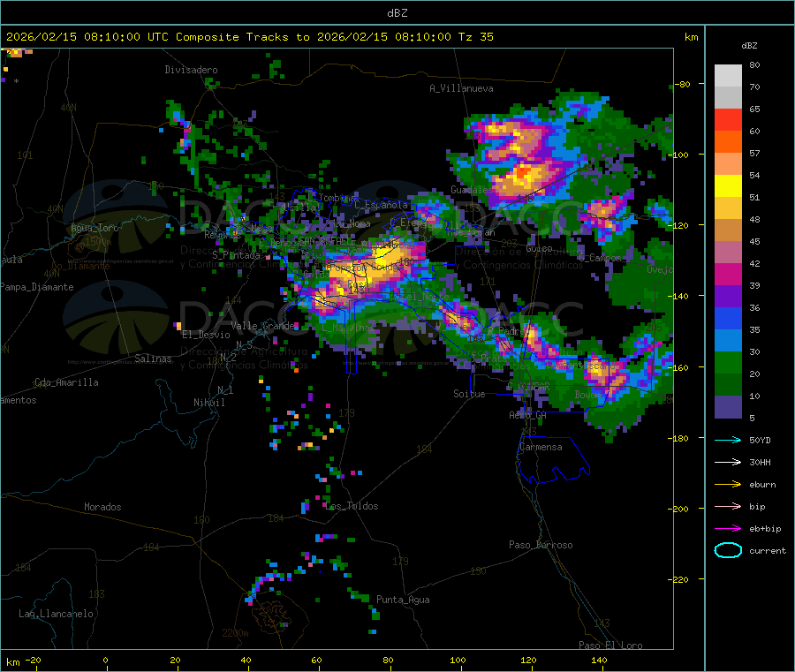Screen dimensions: 795x672
Task: Click the 'Morados' map label
Action: 102,507
